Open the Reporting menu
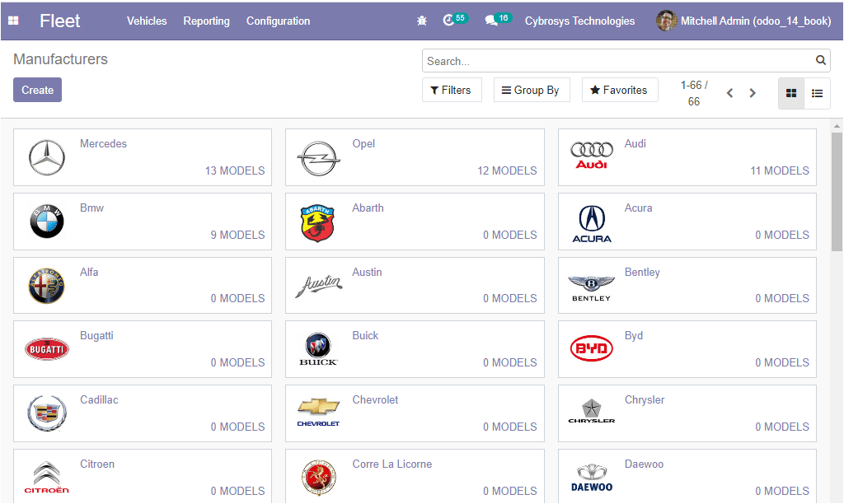The width and height of the screenshot is (844, 504). pos(206,21)
